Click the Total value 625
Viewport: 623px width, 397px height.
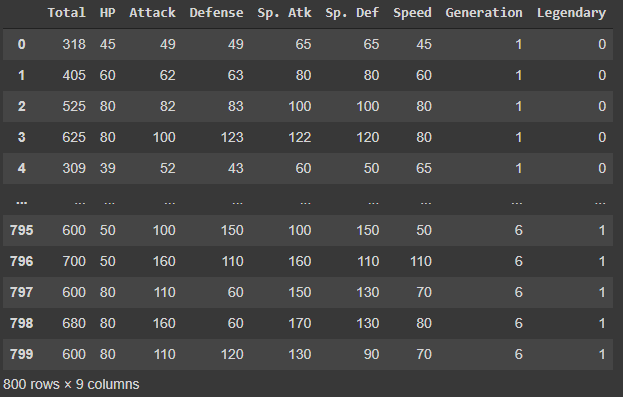(74, 137)
